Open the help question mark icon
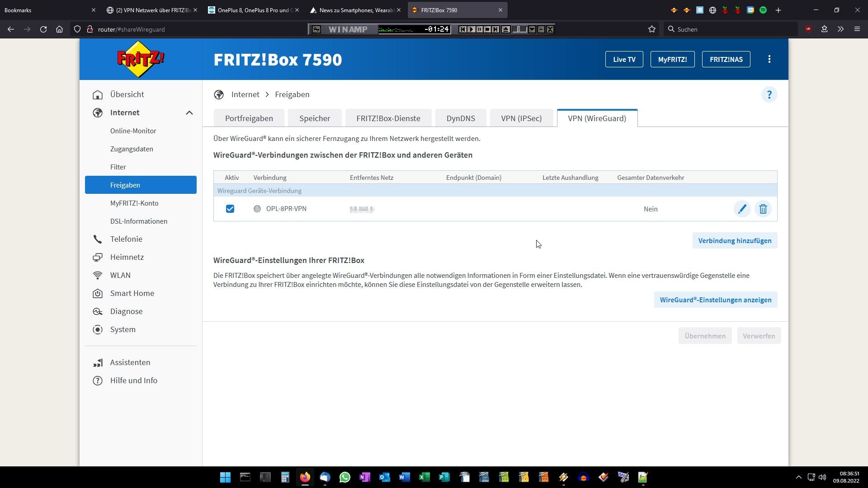 point(769,95)
